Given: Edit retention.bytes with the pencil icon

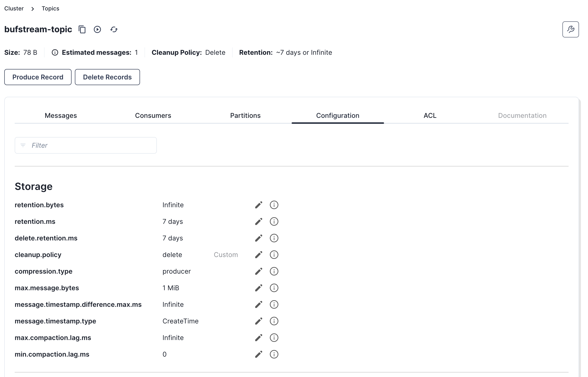Looking at the screenshot, I should pyautogui.click(x=258, y=205).
